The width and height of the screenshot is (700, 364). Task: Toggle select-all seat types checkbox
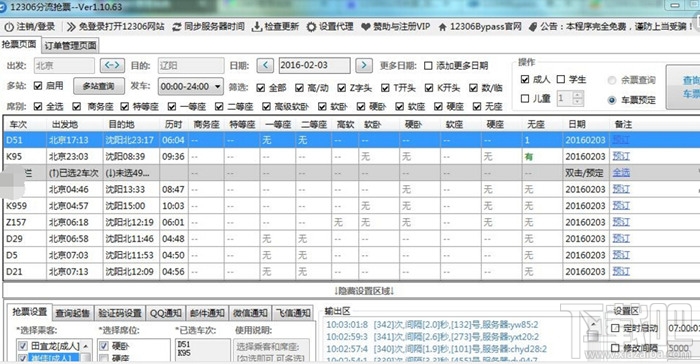click(38, 106)
